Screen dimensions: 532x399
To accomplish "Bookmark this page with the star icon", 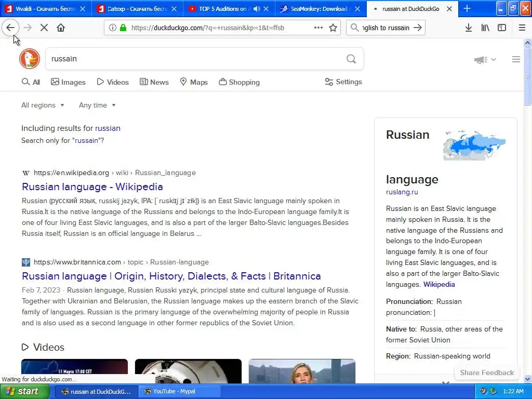I will coord(333,28).
